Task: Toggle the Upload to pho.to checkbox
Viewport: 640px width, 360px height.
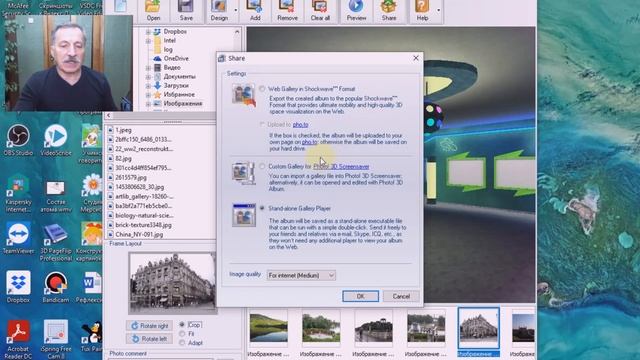Action: 262,124
